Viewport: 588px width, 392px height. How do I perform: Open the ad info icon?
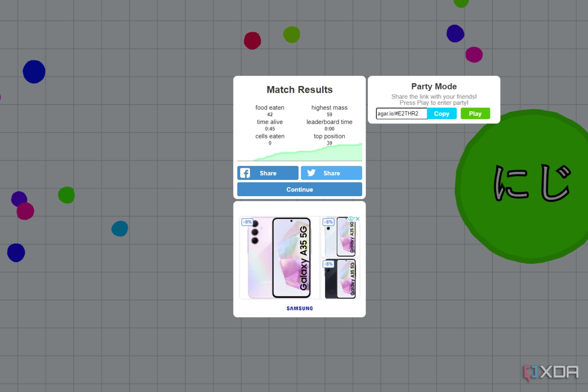pyautogui.click(x=351, y=219)
